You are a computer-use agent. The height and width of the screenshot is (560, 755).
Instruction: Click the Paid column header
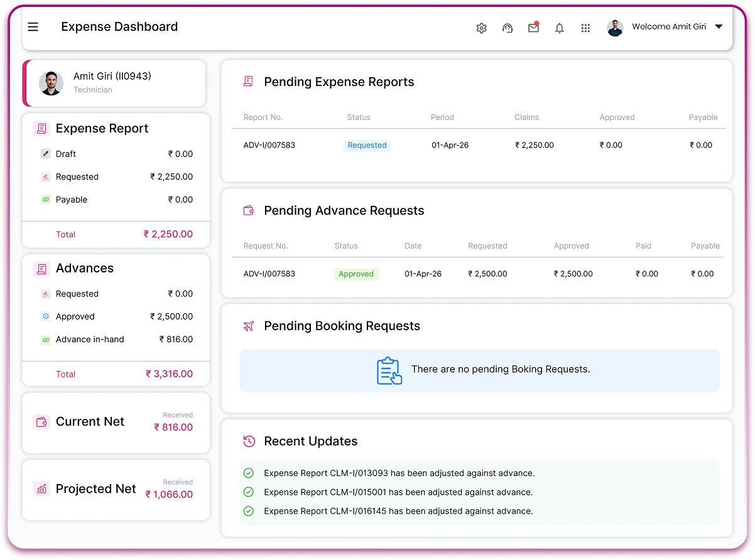pyautogui.click(x=643, y=246)
